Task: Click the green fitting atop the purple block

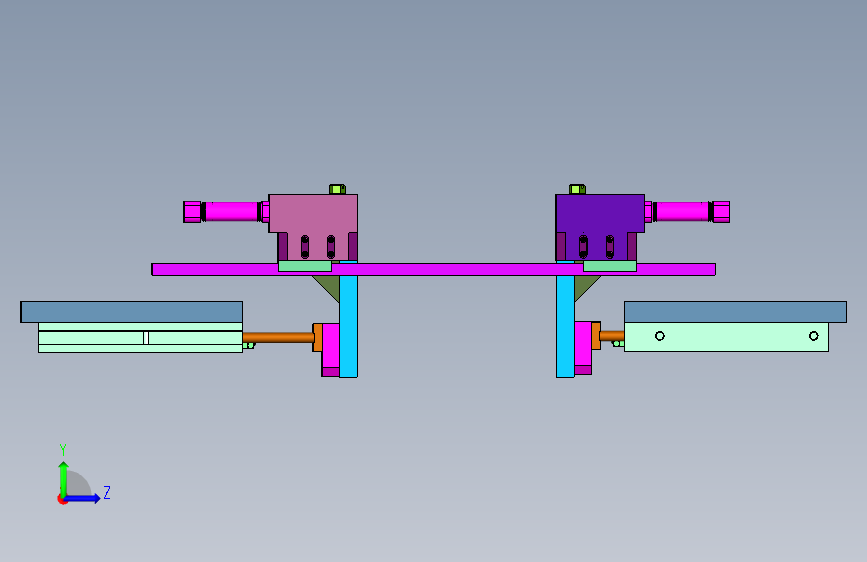Action: pyautogui.click(x=577, y=189)
